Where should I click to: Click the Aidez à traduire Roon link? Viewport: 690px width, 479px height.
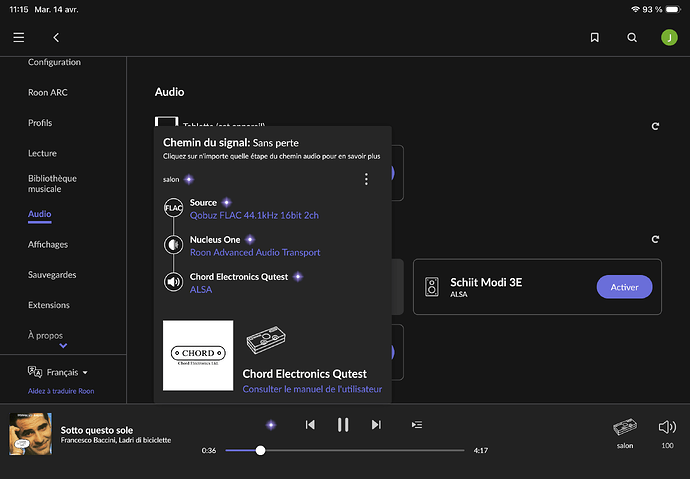(61, 391)
